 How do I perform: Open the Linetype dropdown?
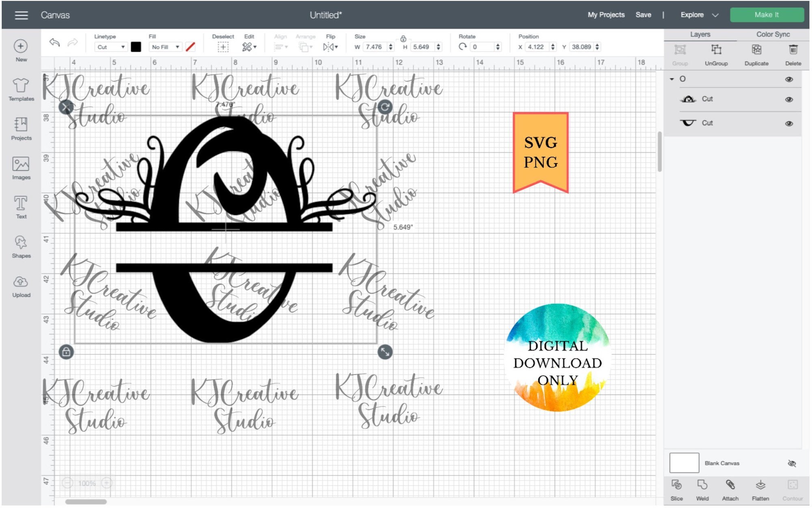pos(110,47)
